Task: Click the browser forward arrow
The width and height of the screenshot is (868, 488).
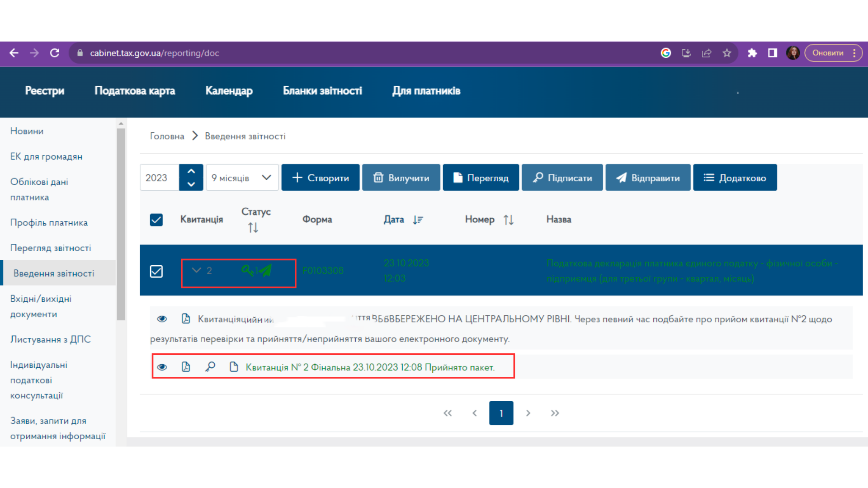Action: [x=34, y=53]
